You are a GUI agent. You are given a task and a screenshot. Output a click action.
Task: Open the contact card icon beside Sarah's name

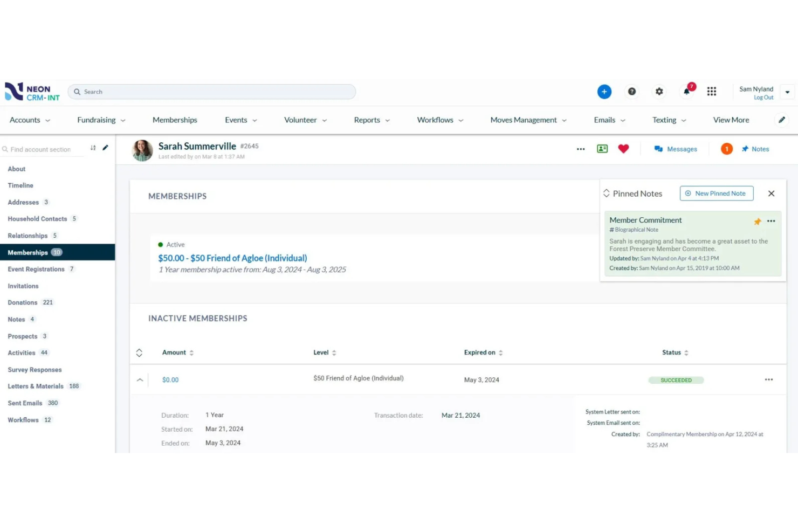tap(602, 149)
